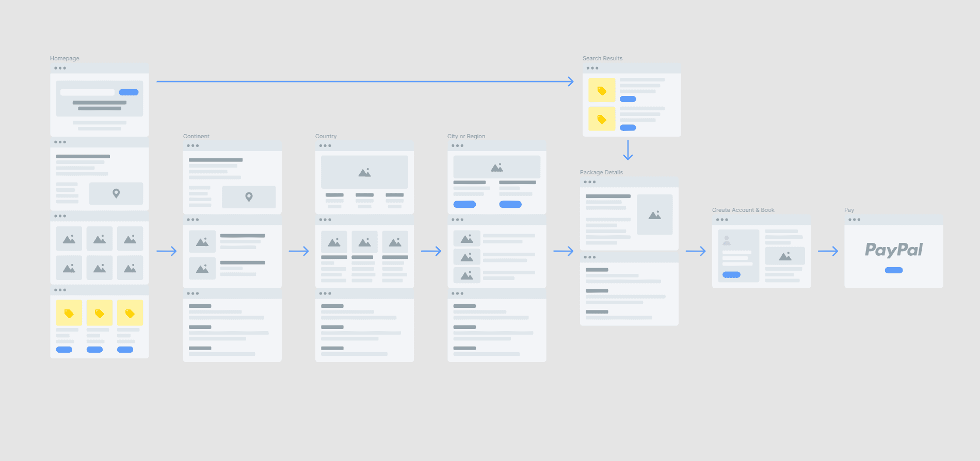Click the blue button under middle Homepage tag card

pyautogui.click(x=94, y=350)
